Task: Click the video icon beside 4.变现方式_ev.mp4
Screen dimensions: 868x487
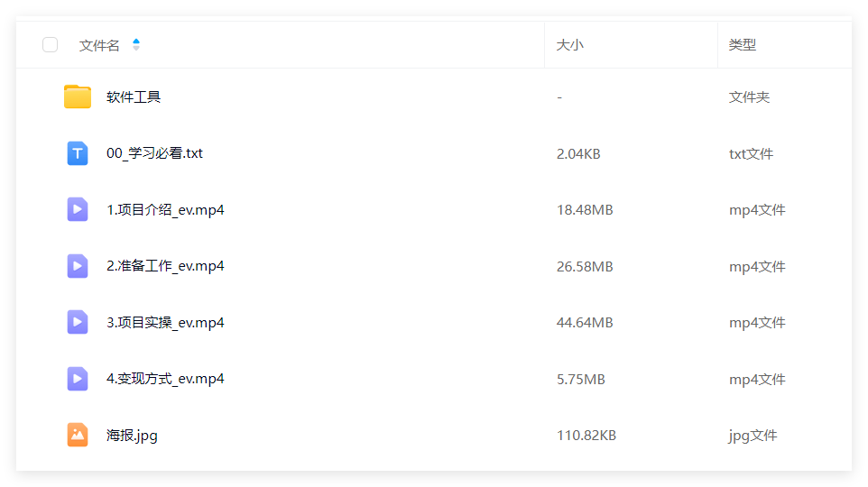Action: pos(78,379)
